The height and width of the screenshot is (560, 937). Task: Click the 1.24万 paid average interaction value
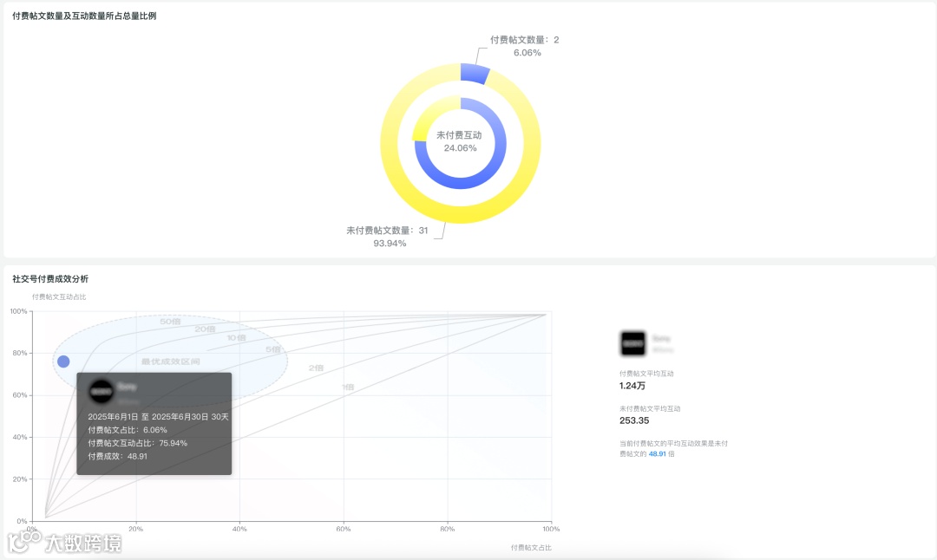pos(632,386)
